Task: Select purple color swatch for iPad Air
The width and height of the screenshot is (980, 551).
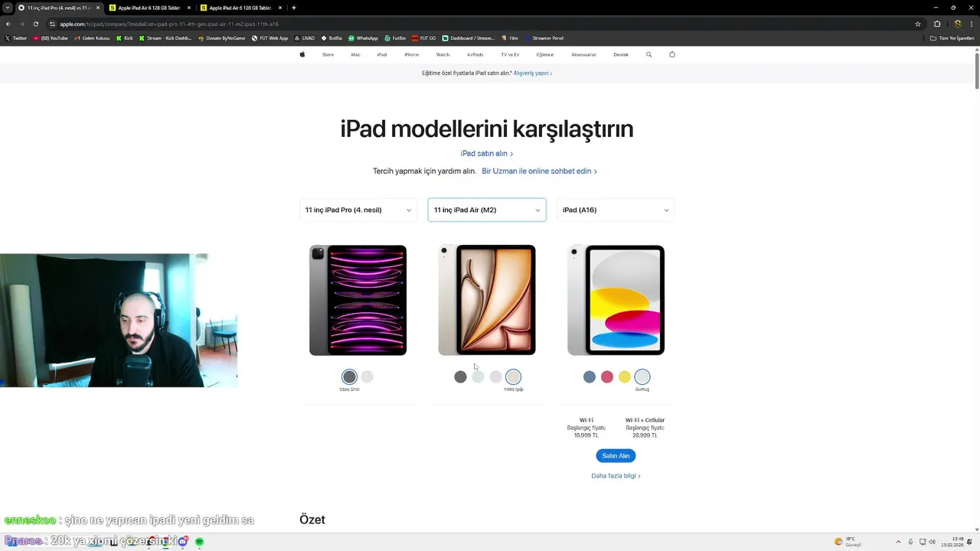Action: (x=495, y=377)
